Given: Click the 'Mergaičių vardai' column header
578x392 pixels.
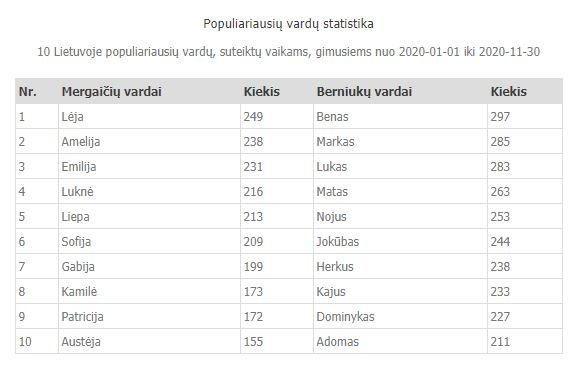Looking at the screenshot, I should pos(111,91).
